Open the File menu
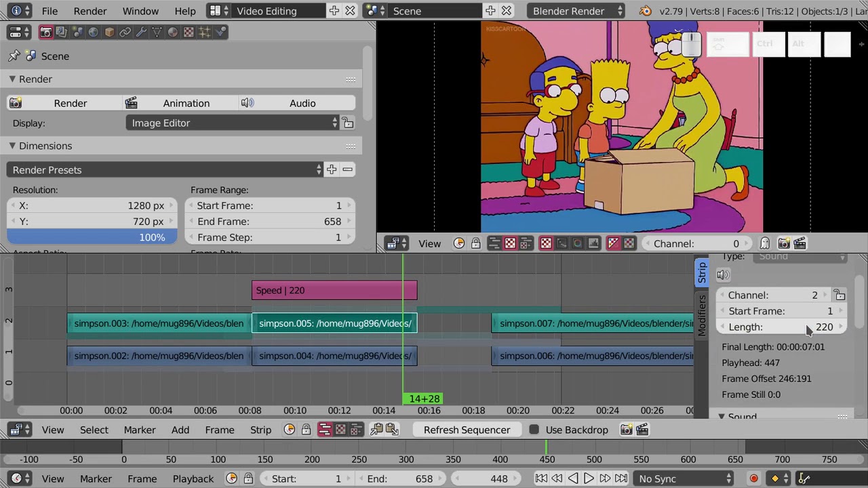 coord(50,11)
